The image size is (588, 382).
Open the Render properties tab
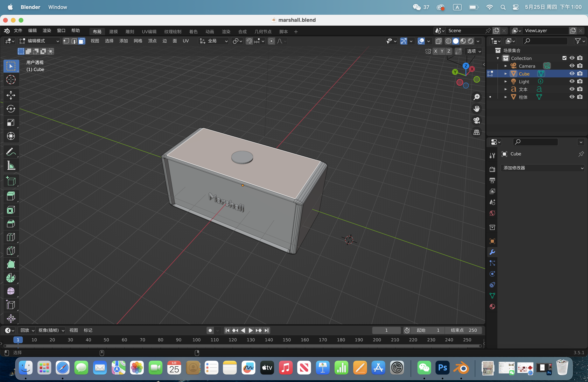tap(492, 169)
